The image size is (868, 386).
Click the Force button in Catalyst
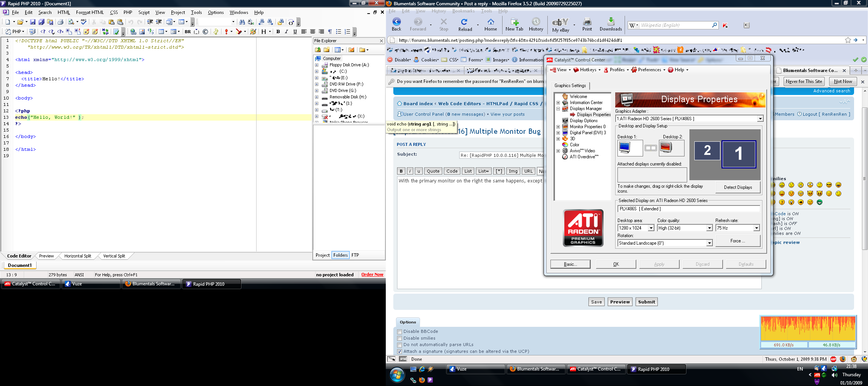click(x=738, y=241)
